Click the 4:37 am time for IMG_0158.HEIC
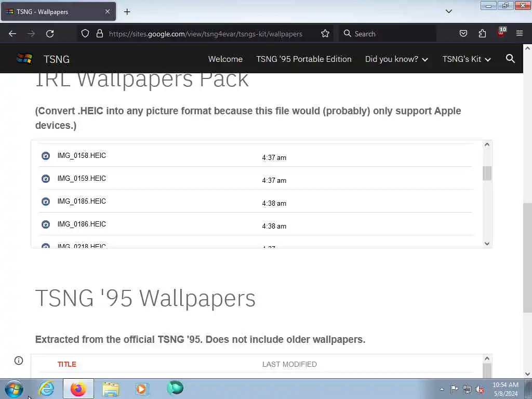The image size is (532, 399). point(274,157)
